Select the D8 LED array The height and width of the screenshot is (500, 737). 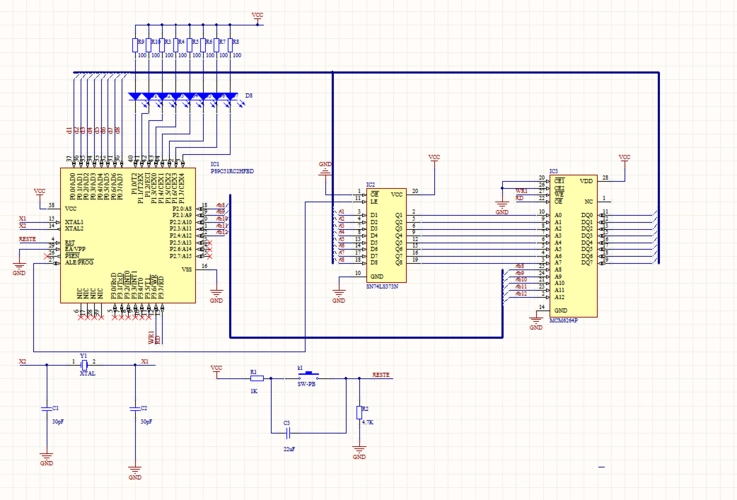185,97
